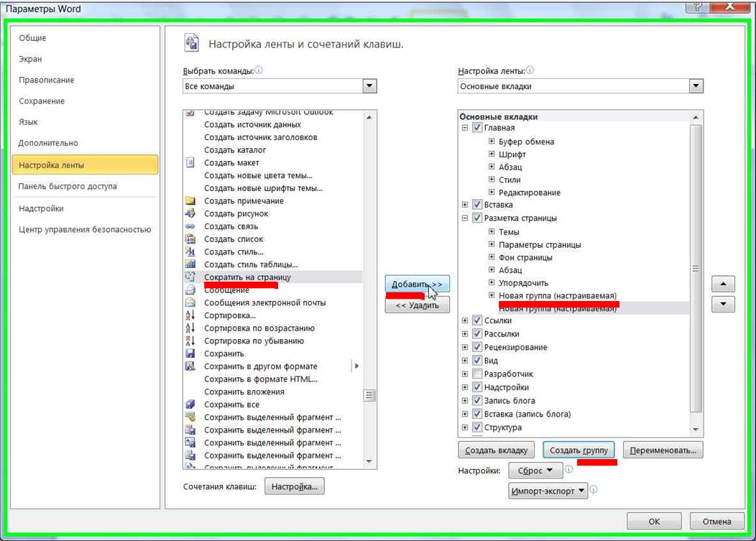Click the Создать список icon
The height and width of the screenshot is (541, 756).
pyautogui.click(x=190, y=239)
